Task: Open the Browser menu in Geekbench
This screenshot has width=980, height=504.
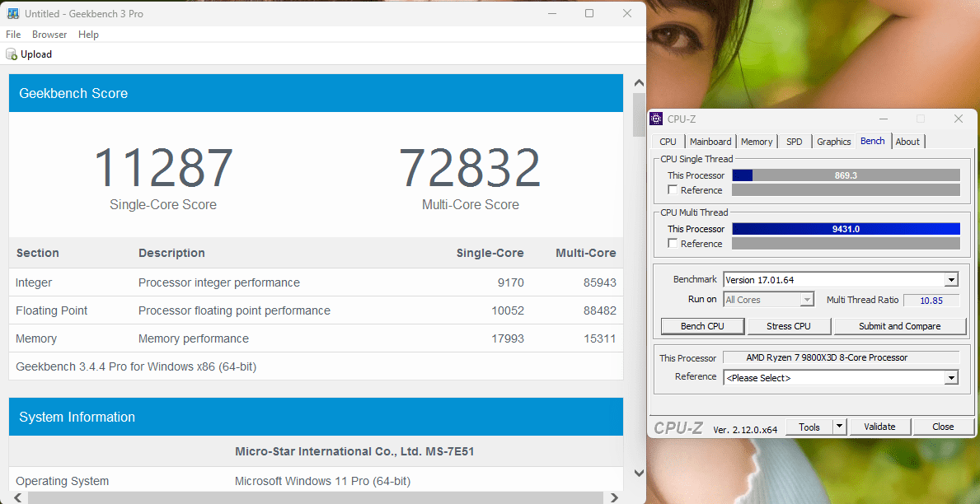Action: (x=49, y=35)
